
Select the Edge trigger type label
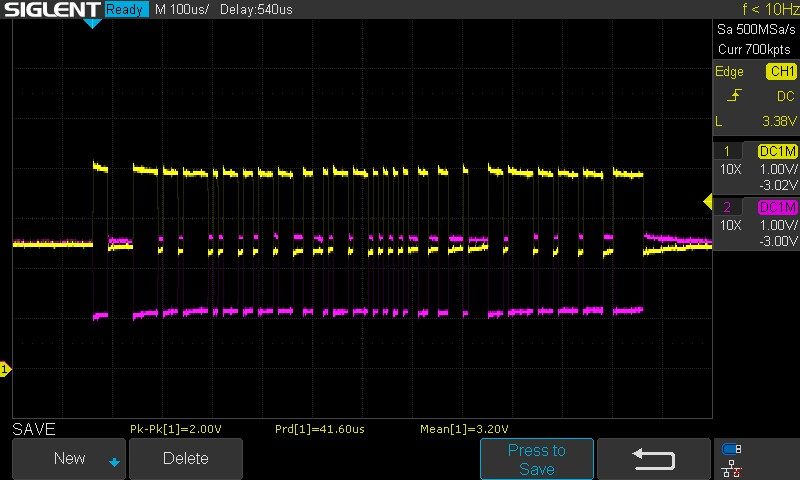coord(729,71)
